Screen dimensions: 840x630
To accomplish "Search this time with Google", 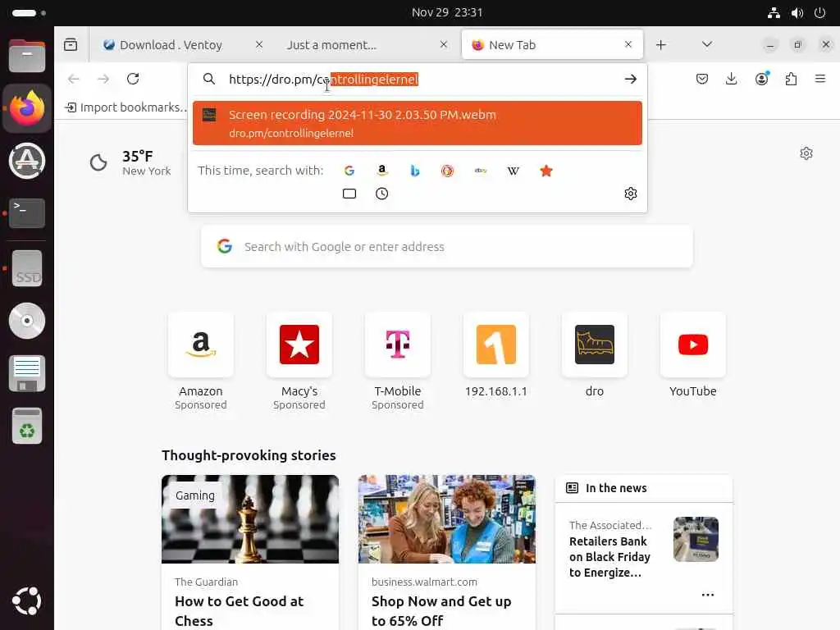I will pyautogui.click(x=349, y=171).
